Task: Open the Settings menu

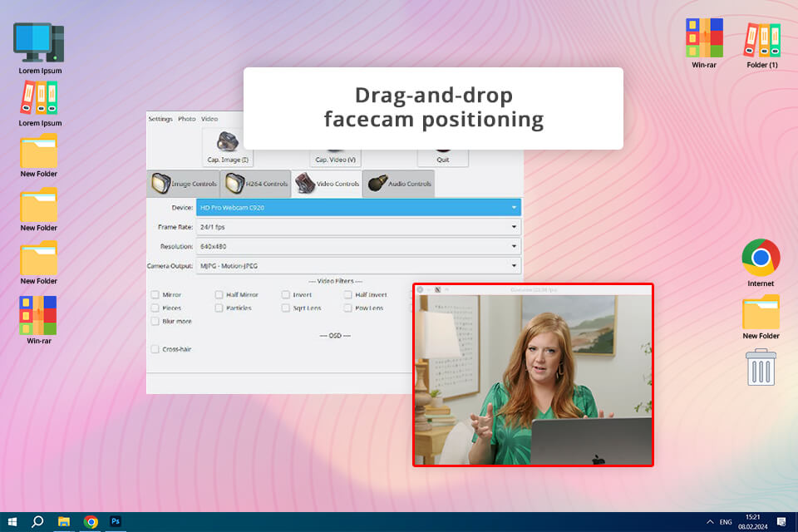Action: click(160, 119)
